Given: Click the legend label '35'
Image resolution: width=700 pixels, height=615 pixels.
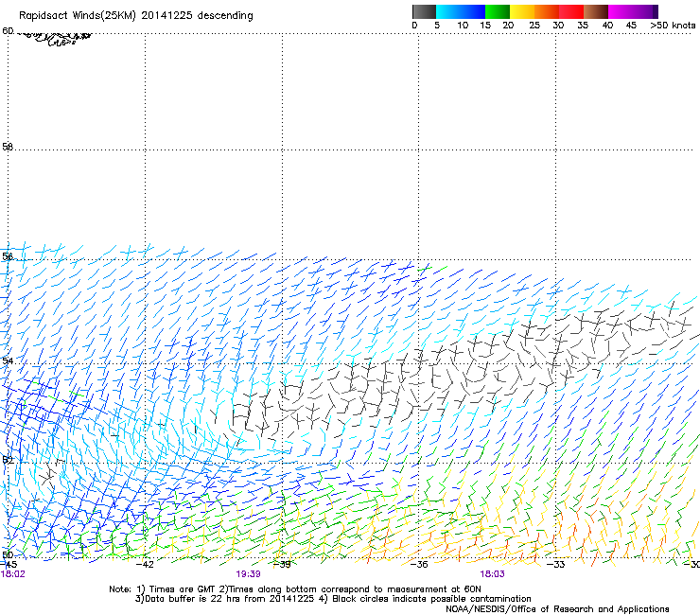Looking at the screenshot, I should [583, 26].
